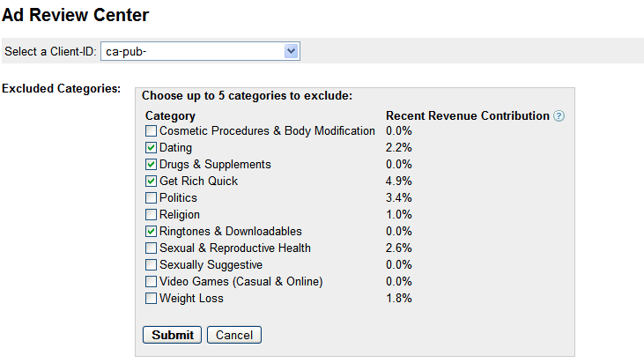This screenshot has height=363, width=644.
Task: Select the Sexually Suggestive checkbox
Action: click(x=152, y=265)
